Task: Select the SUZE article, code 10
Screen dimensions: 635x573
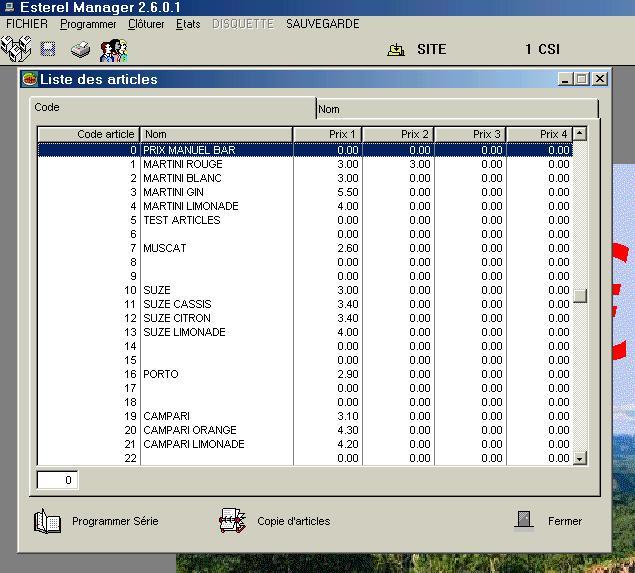Action: [305, 290]
